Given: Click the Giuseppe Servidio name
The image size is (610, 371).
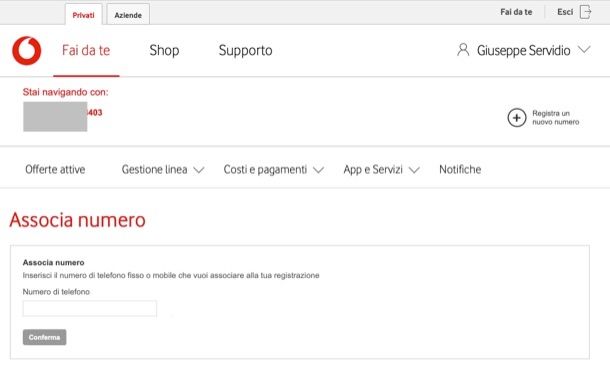Looking at the screenshot, I should click(x=524, y=51).
